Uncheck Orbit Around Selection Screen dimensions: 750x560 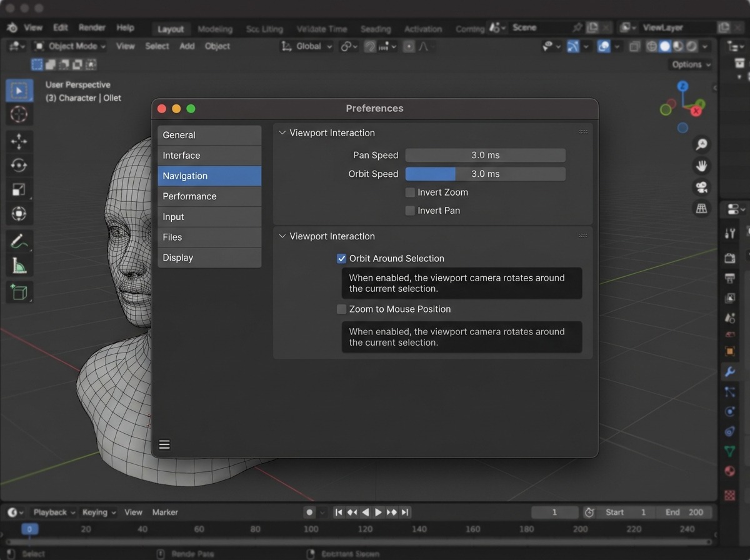(341, 258)
